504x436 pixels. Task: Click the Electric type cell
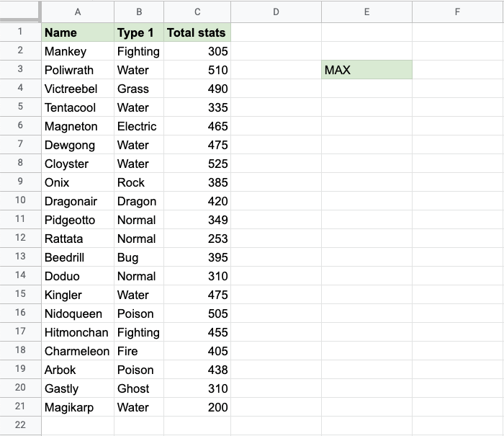[x=139, y=126]
